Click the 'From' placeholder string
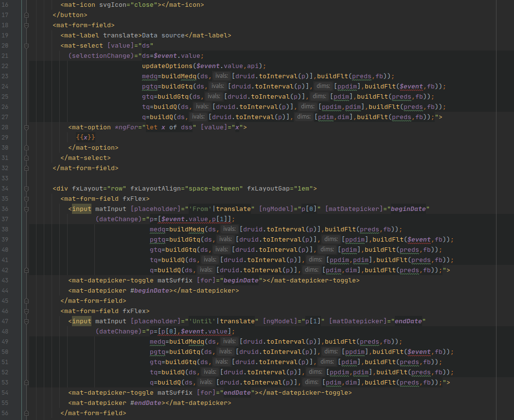Screen dimensions: 514x420 (x=200, y=209)
